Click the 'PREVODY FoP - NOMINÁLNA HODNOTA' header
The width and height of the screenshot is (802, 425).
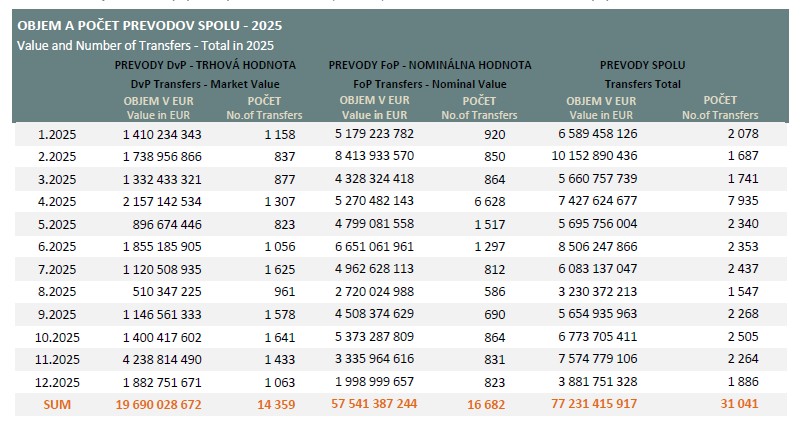pyautogui.click(x=430, y=65)
